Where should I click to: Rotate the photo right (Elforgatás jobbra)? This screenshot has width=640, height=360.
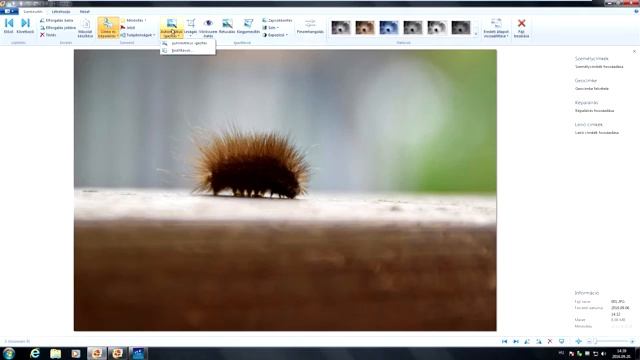point(58,28)
